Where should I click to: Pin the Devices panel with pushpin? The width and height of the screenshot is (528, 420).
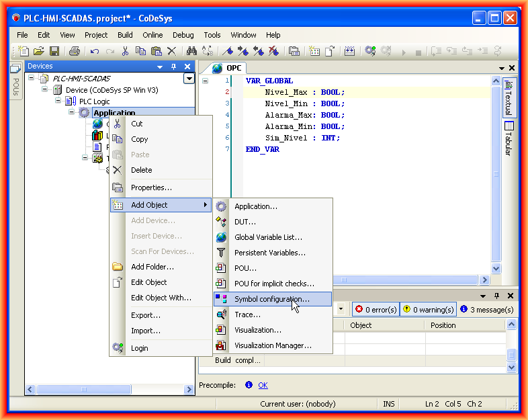pyautogui.click(x=173, y=67)
